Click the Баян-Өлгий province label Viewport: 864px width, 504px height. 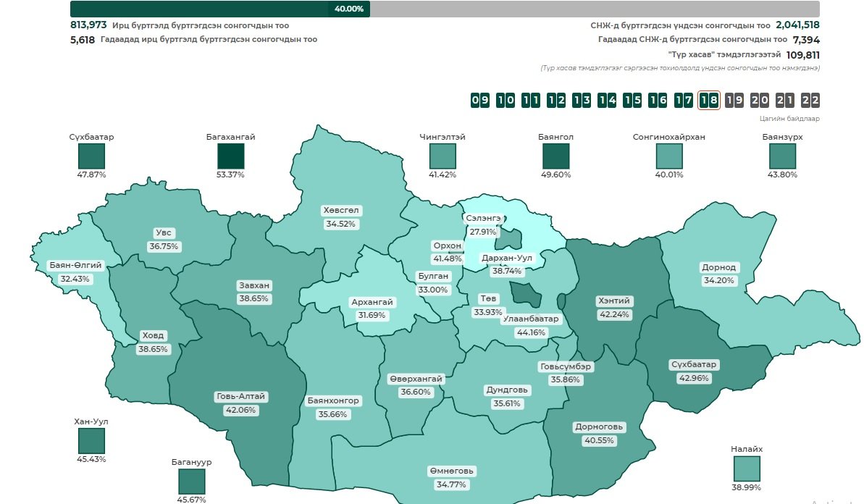[x=75, y=265]
